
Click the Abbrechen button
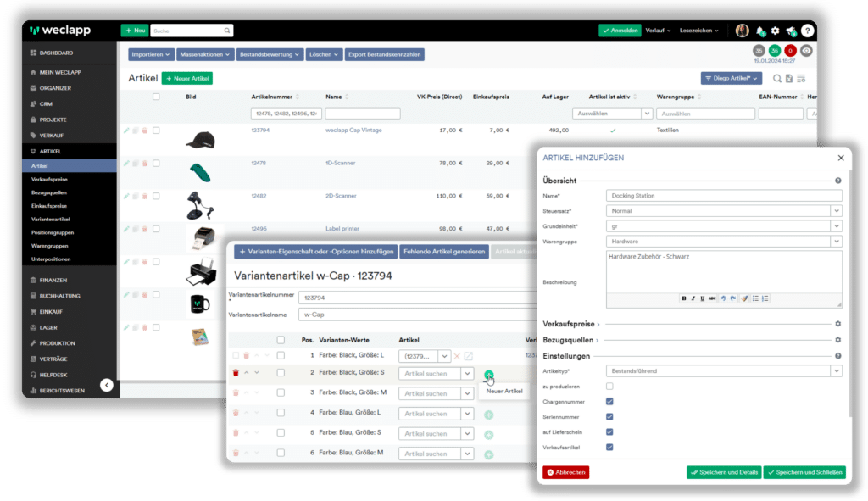565,472
